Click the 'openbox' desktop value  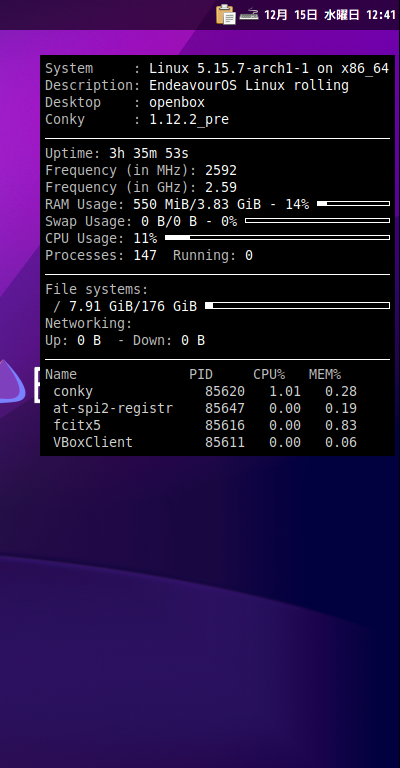[x=177, y=102]
